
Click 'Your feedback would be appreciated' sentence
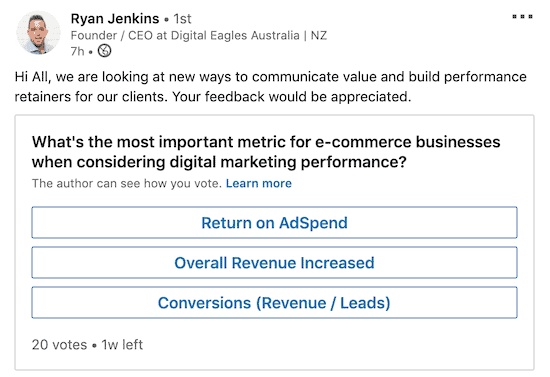[x=291, y=97]
